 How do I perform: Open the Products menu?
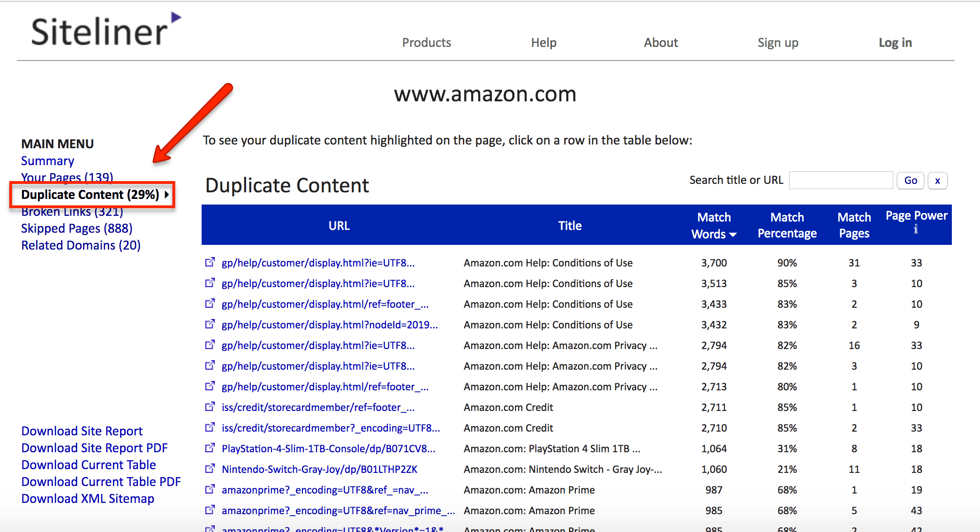426,43
